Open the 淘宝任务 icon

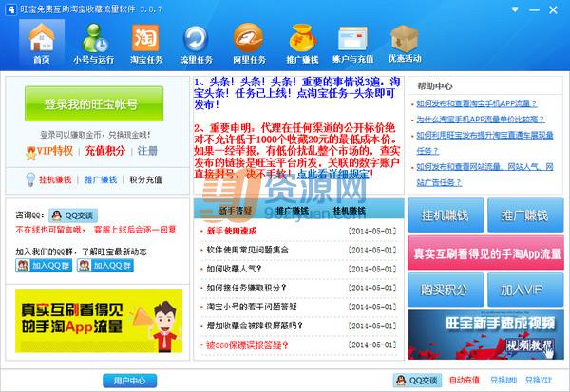coord(146,43)
